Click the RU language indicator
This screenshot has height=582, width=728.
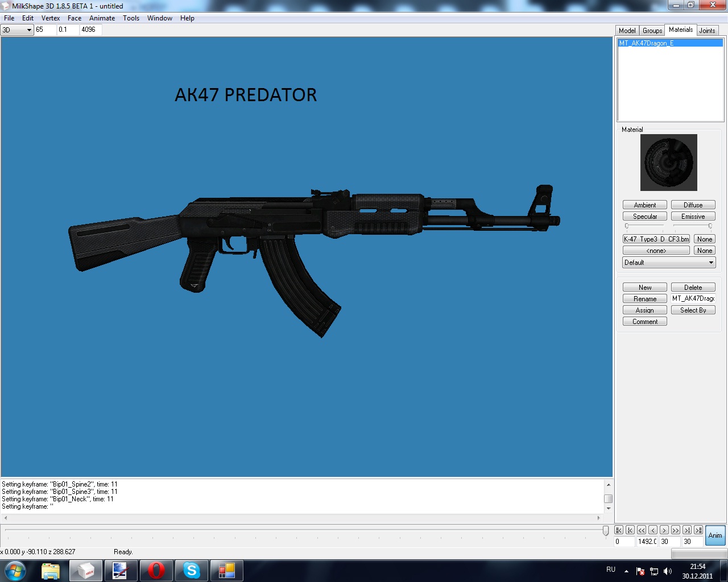[x=611, y=569]
